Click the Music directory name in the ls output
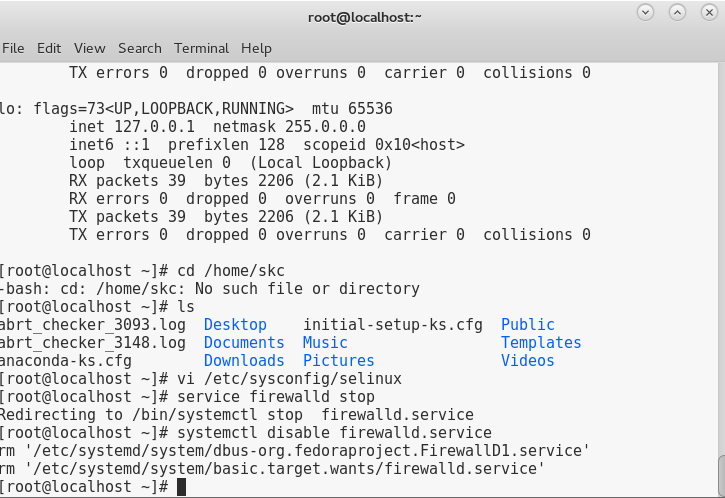 pyautogui.click(x=325, y=343)
